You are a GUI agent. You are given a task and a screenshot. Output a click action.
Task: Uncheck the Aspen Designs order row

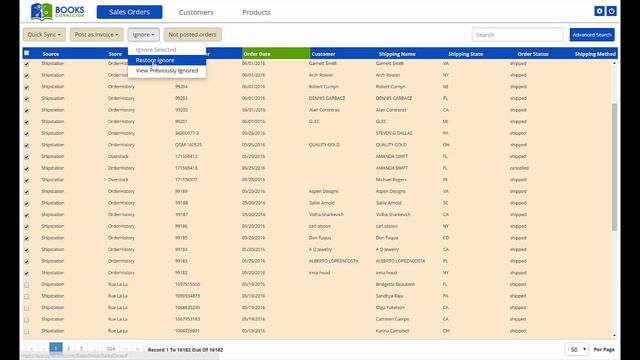27,192
